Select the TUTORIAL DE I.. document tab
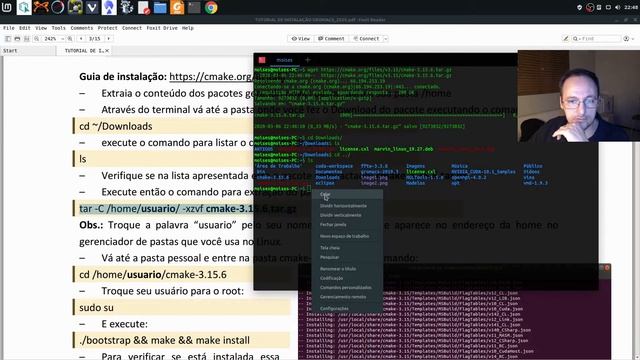This screenshot has width=640, height=360. pos(84,51)
